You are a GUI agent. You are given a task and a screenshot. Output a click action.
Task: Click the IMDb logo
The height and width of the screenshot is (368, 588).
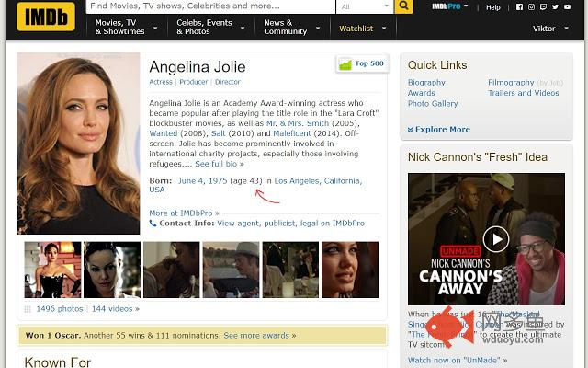coord(46,17)
